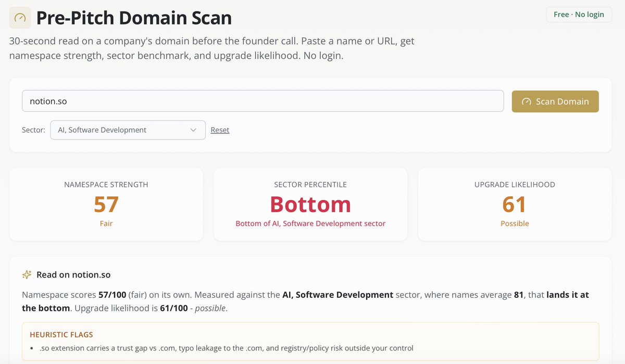Click the .so extension trust gap flag text
This screenshot has width=625, height=364.
tap(226, 348)
